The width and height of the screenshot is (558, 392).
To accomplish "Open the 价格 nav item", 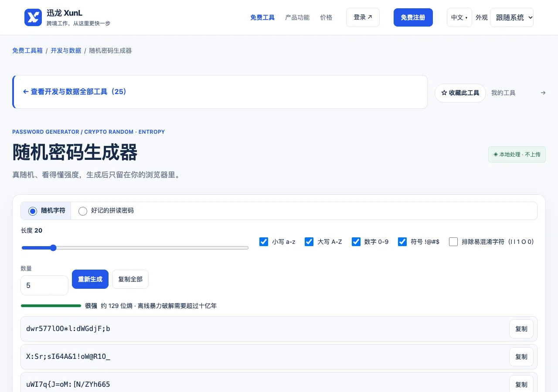I will point(326,17).
